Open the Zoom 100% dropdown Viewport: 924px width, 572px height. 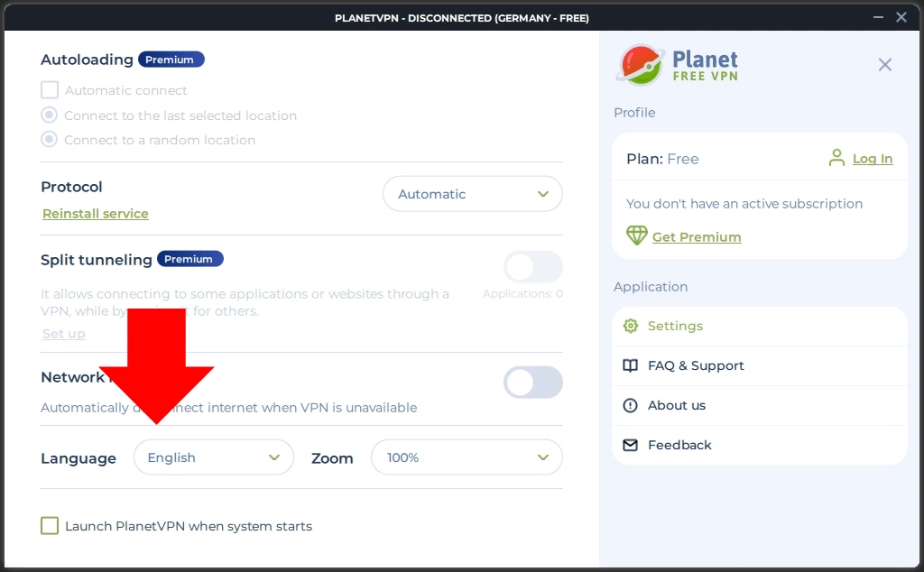coord(467,457)
